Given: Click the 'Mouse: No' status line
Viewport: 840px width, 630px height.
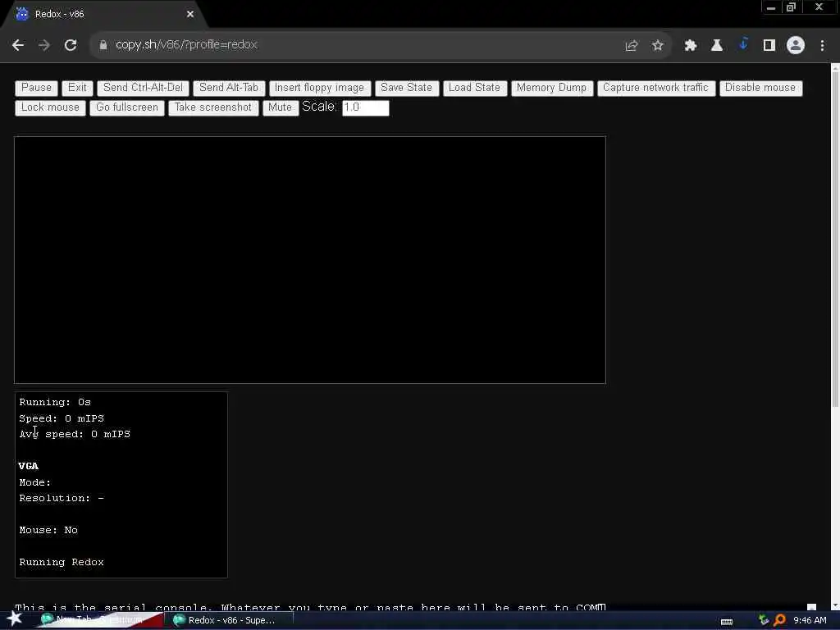Looking at the screenshot, I should (x=48, y=530).
